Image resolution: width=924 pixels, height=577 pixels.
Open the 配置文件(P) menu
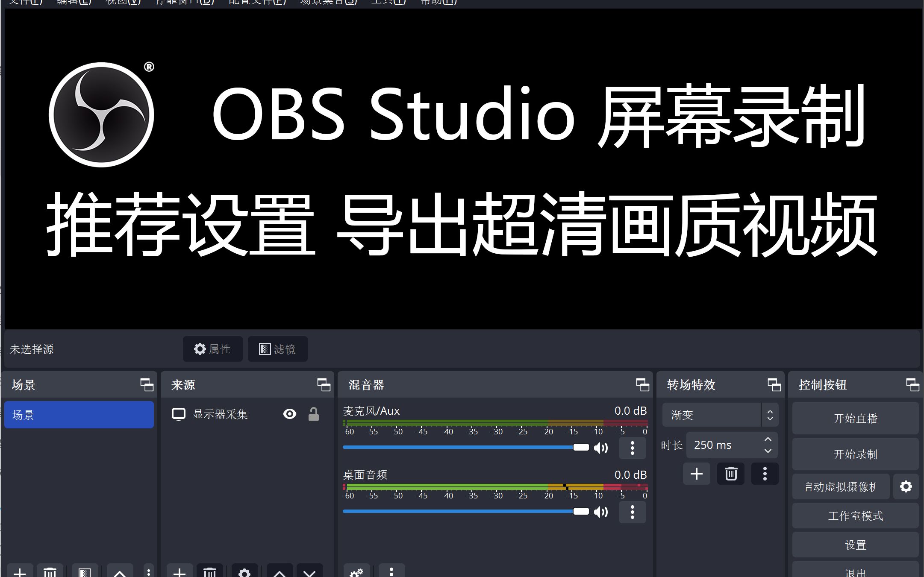click(257, 2)
